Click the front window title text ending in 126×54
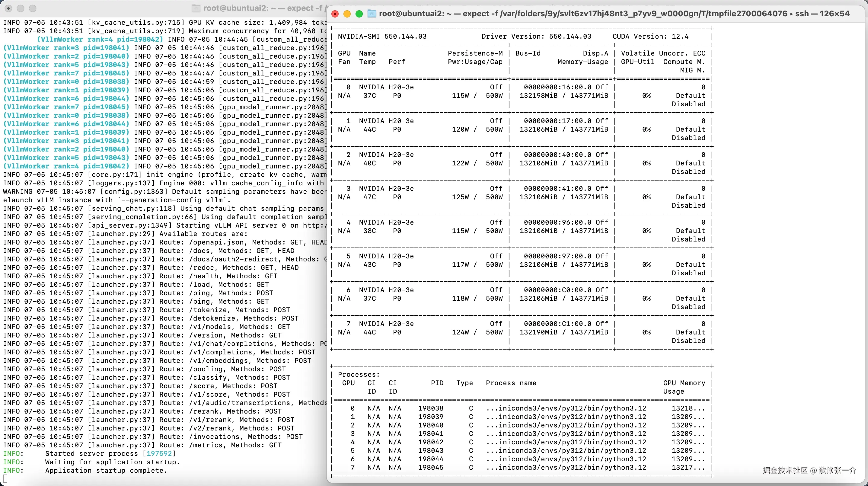Screen dimensions: 868x486 coord(613,14)
